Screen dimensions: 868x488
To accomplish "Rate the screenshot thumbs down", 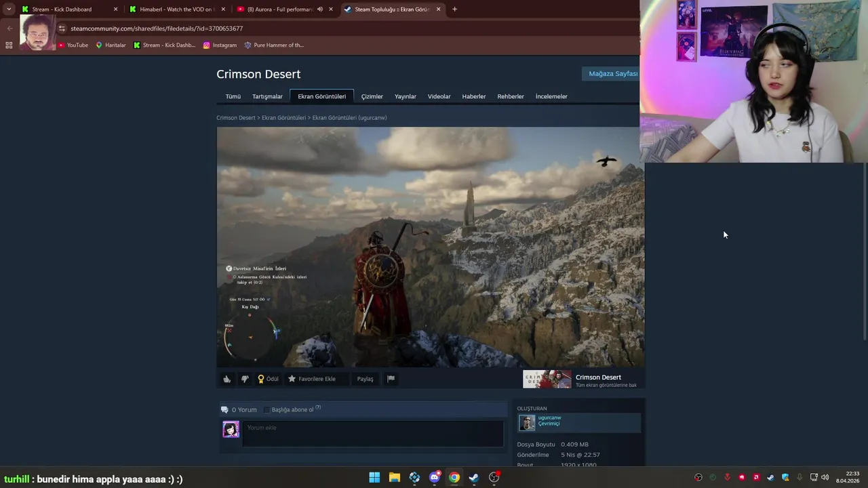I will tap(245, 379).
